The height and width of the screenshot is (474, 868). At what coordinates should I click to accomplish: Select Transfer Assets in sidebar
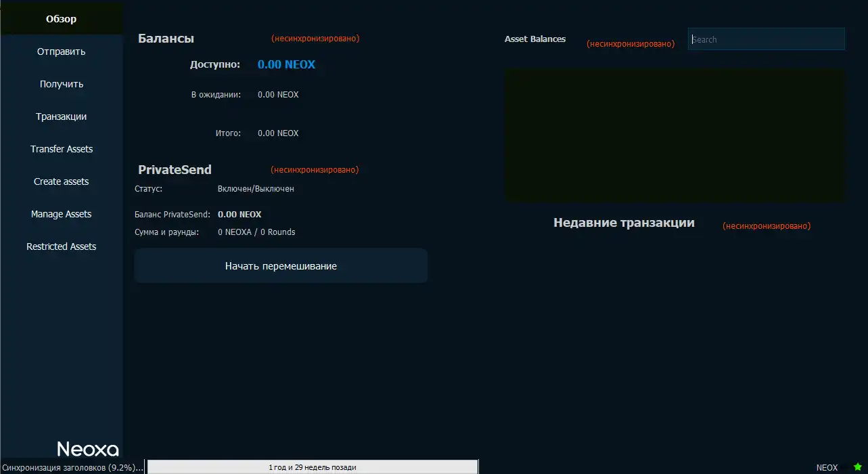[61, 149]
